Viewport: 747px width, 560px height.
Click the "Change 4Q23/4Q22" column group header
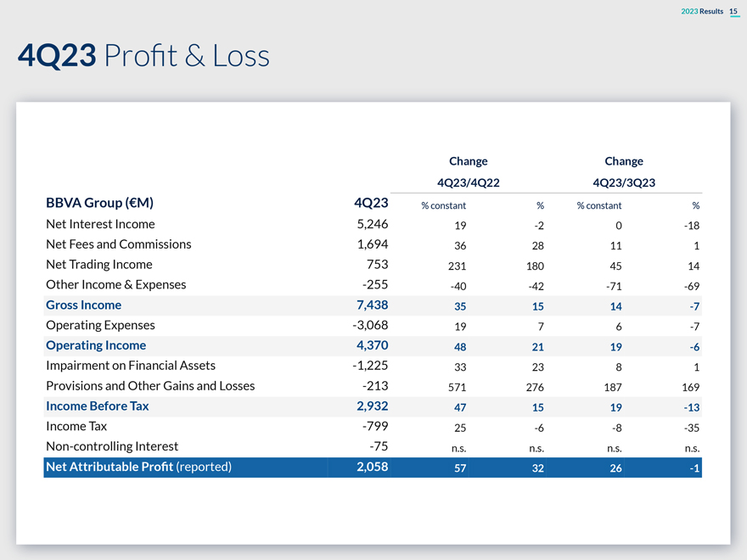point(468,171)
